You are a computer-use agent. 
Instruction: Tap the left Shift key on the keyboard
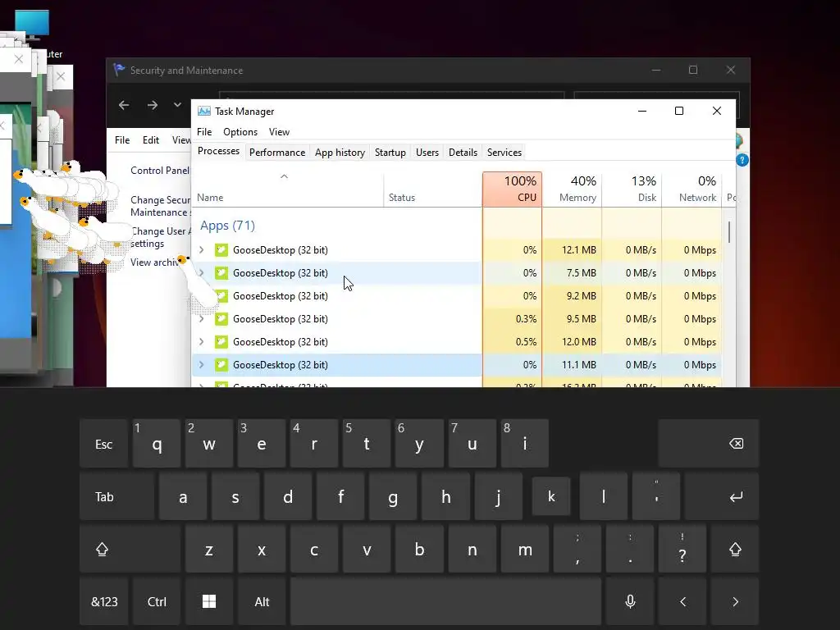tap(130, 549)
